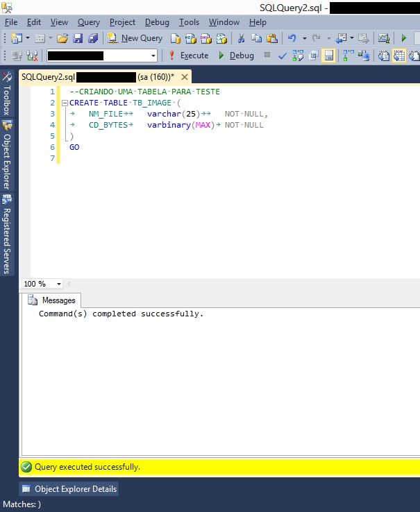Image resolution: width=420 pixels, height=512 pixels.
Task: Click the New Project toolbar icon
Action: click(17, 38)
